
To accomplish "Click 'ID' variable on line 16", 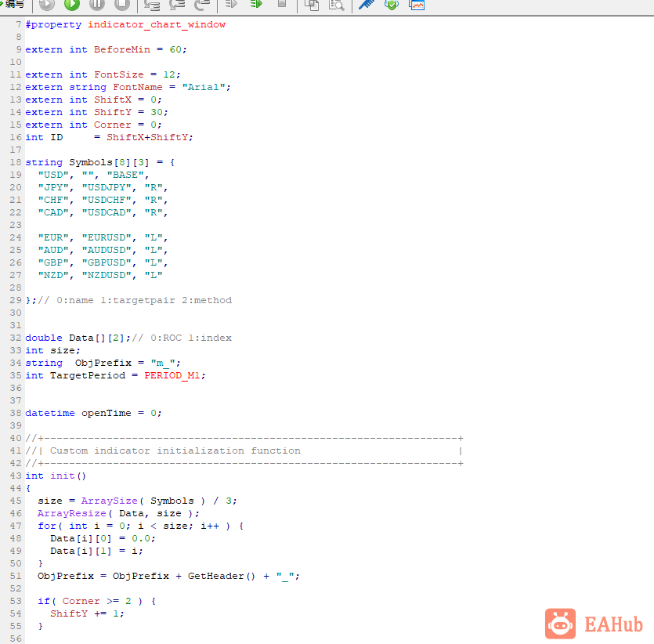I will [x=56, y=137].
